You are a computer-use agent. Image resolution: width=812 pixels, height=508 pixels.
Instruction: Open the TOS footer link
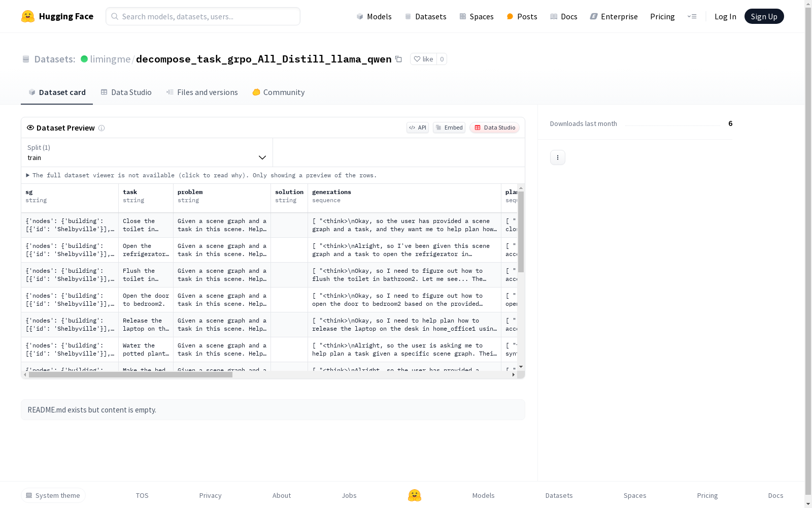pos(142,495)
